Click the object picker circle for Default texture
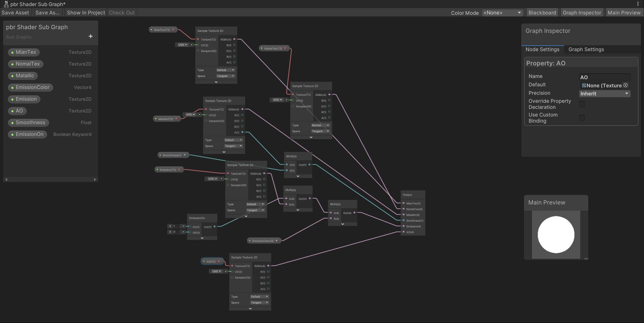The image size is (644, 323). [626, 85]
